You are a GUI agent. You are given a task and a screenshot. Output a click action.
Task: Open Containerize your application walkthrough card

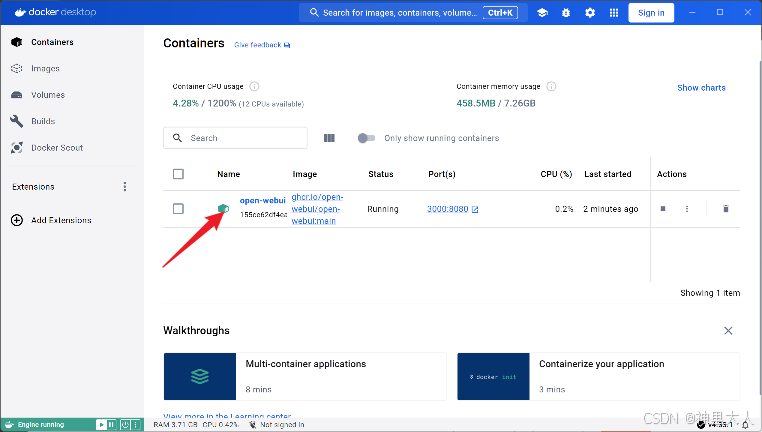[598, 377]
